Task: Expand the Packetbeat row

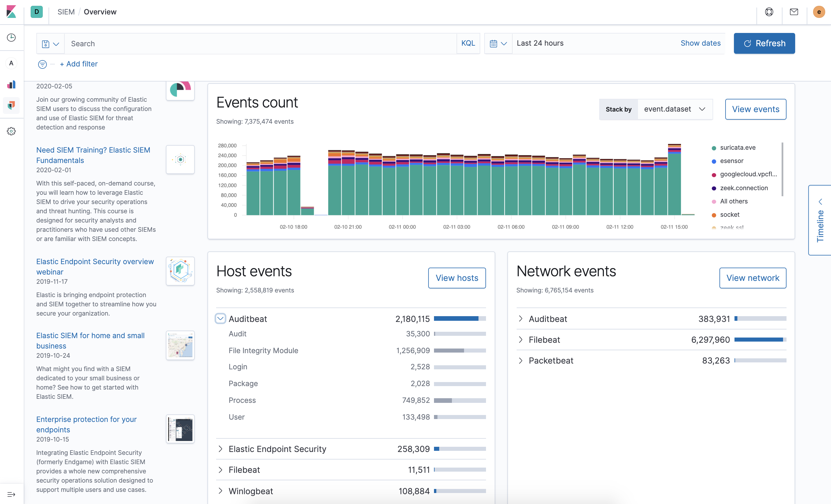Action: pyautogui.click(x=520, y=360)
